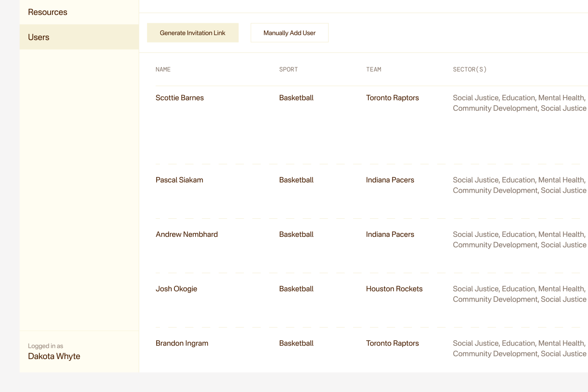Select user Brandon Ingram

coord(182,343)
